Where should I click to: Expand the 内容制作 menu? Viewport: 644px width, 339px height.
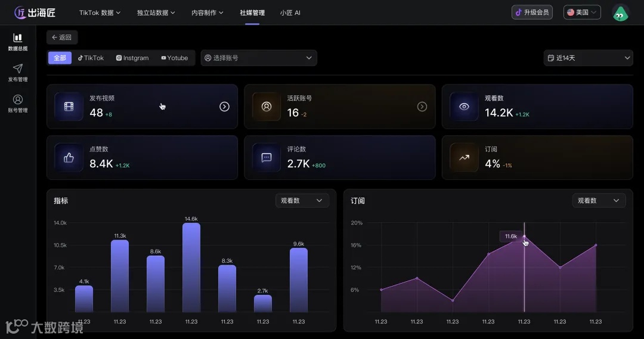tap(208, 13)
